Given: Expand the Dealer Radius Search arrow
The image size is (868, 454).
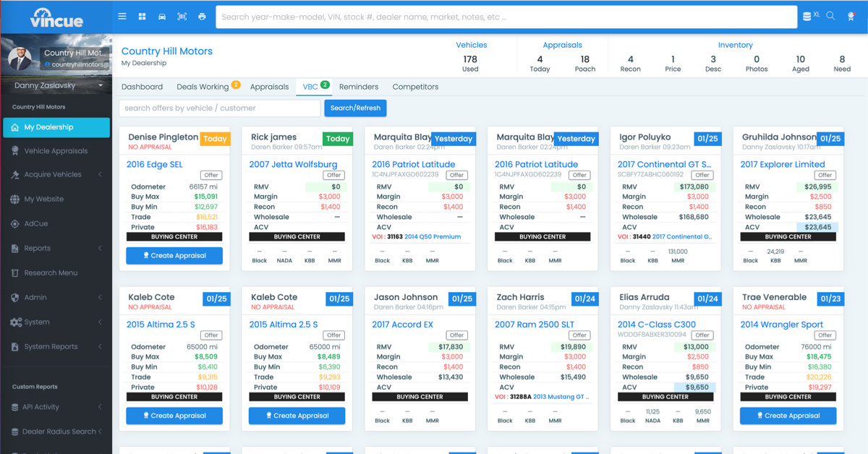Looking at the screenshot, I should (x=100, y=432).
